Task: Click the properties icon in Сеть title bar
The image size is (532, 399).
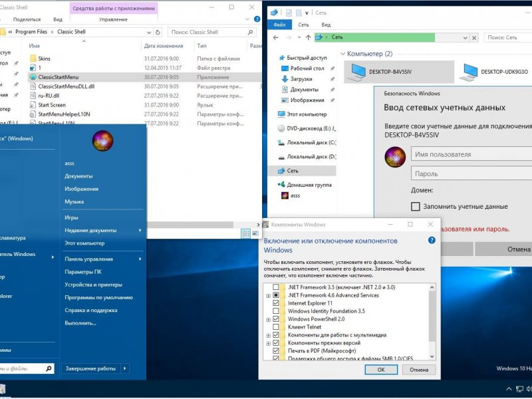Action: (x=289, y=13)
